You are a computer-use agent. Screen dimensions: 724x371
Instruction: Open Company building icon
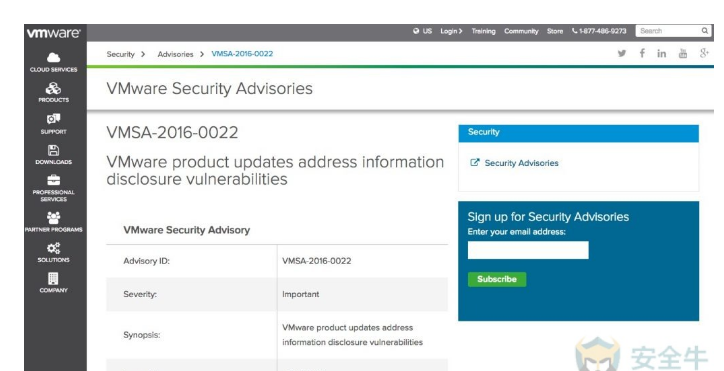point(54,279)
